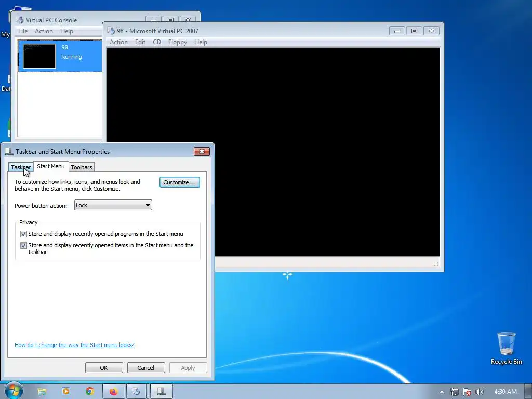Screen dimensions: 532x399
Task: Open the 4:30 AM clock
Action: [x=505, y=392]
